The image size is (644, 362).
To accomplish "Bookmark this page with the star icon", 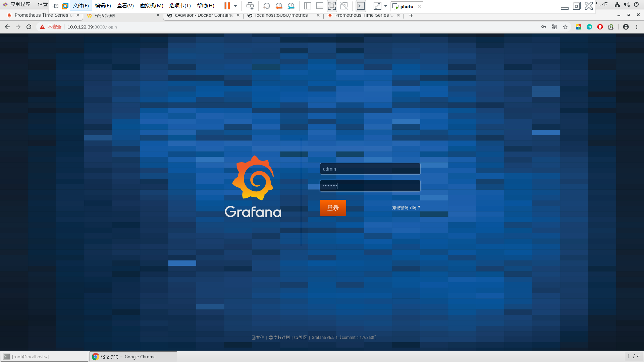I will tap(565, 27).
